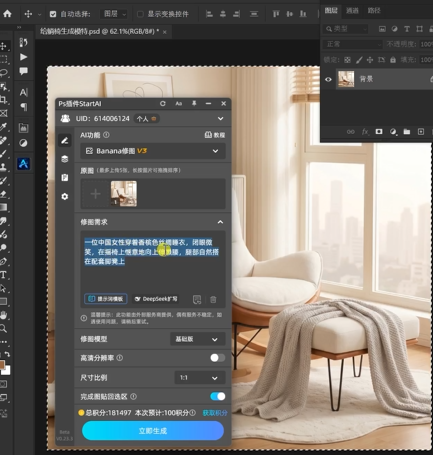Turn off 完成图贴回选区 toggle
The height and width of the screenshot is (455, 433).
[217, 396]
